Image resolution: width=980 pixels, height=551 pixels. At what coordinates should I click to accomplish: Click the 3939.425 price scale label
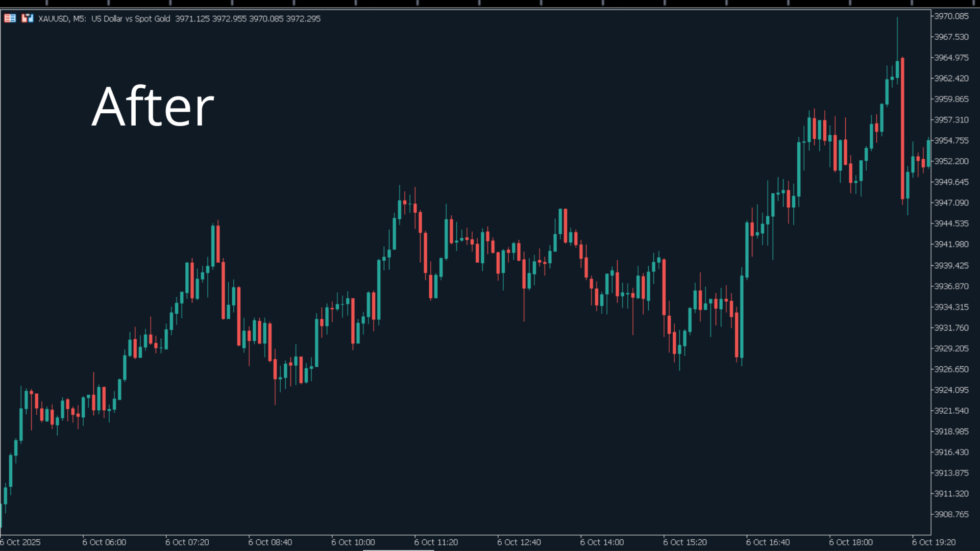click(x=951, y=265)
